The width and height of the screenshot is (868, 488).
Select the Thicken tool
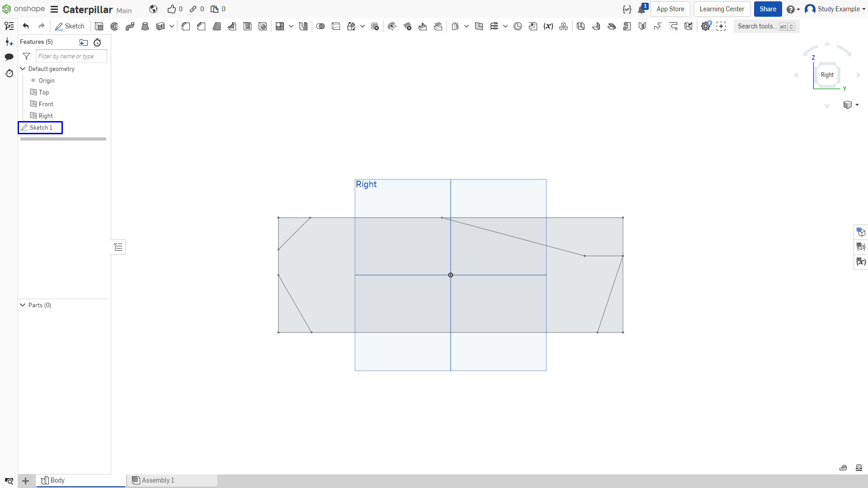point(160,26)
